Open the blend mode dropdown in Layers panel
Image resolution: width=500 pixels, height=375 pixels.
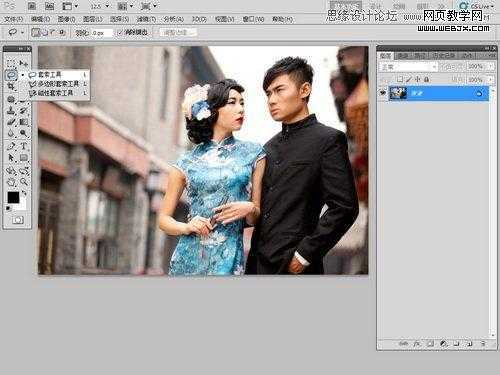point(408,67)
